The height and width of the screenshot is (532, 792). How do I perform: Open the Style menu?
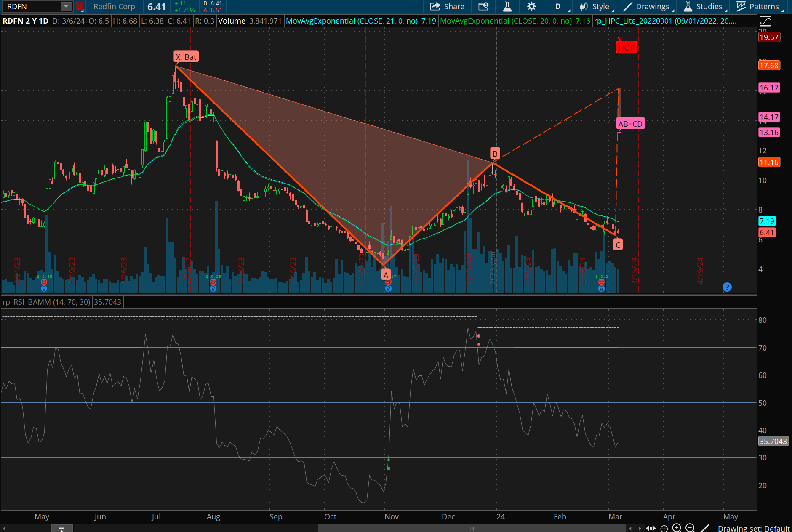tap(595, 7)
